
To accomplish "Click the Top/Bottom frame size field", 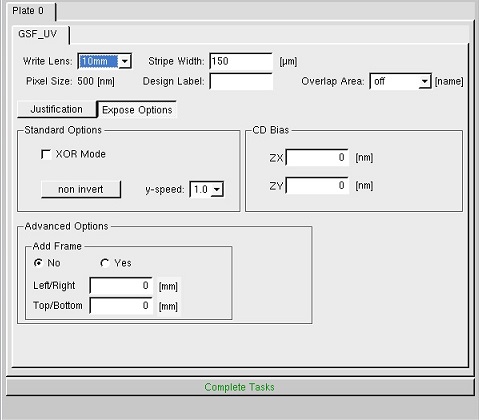I will [121, 306].
